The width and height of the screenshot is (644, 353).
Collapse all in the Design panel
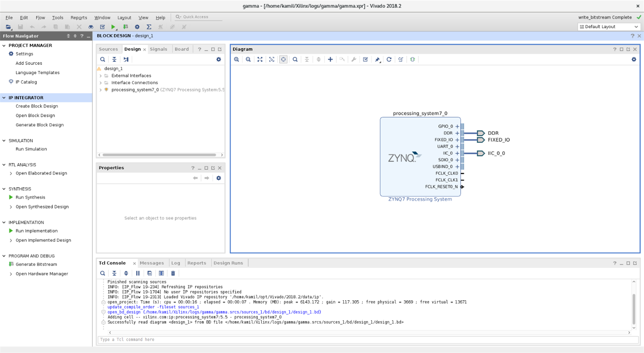(114, 60)
